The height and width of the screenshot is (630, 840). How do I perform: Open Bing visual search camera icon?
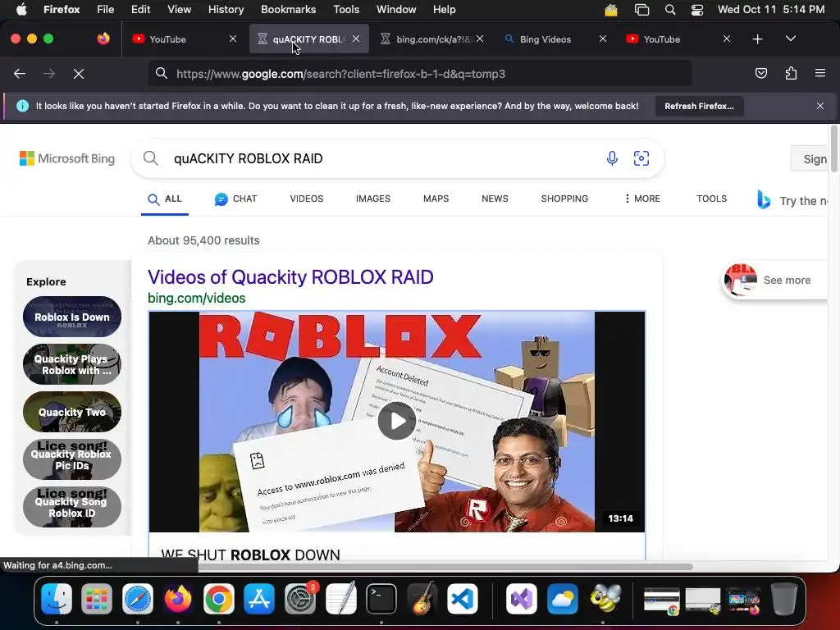[641, 158]
